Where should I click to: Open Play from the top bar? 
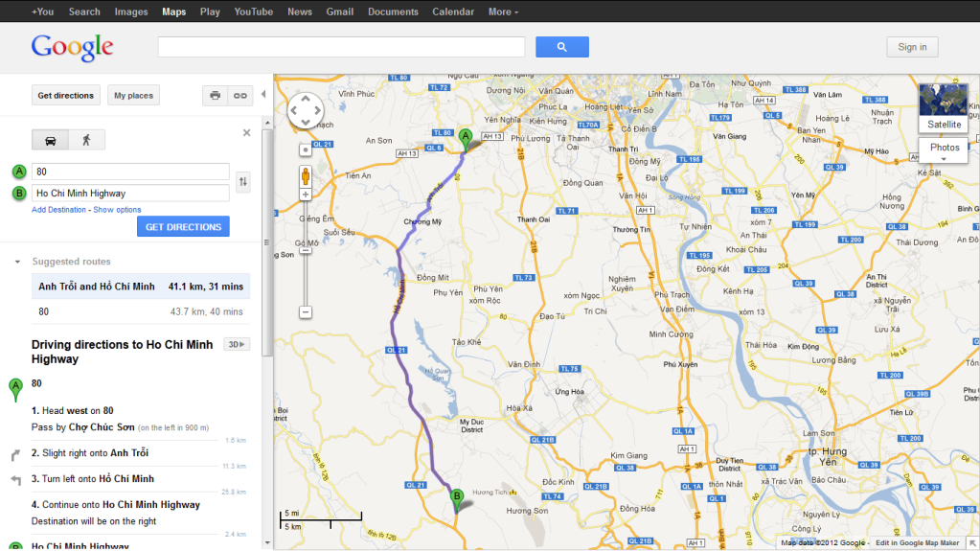pos(210,11)
